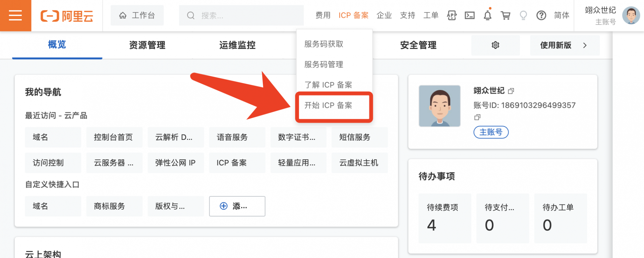Open the 工作台 workbench button

(137, 15)
